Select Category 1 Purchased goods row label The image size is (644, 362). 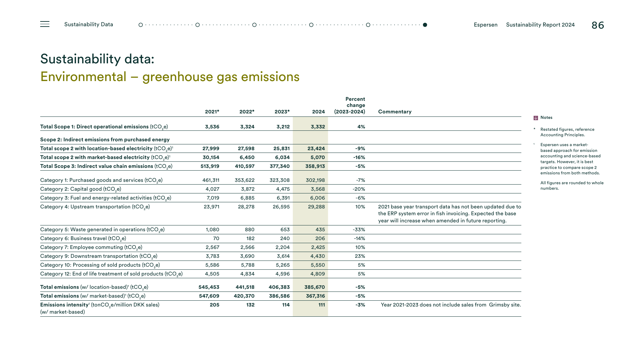click(x=101, y=180)
